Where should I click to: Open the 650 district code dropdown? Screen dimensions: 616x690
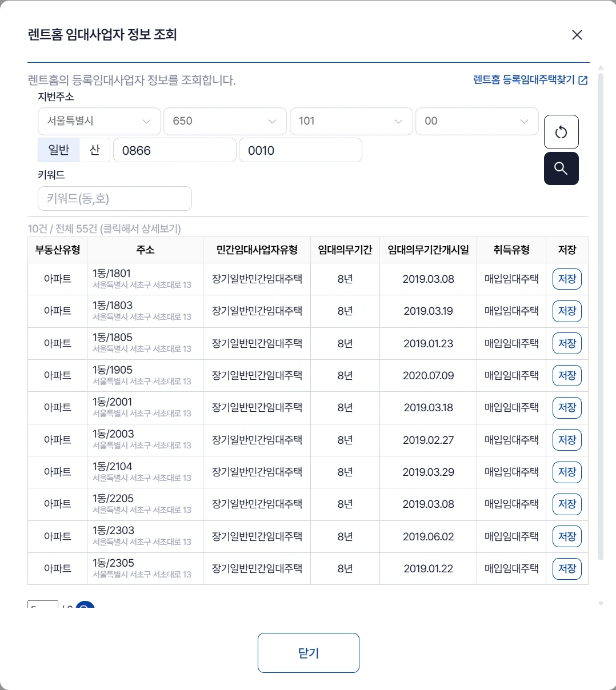[225, 121]
